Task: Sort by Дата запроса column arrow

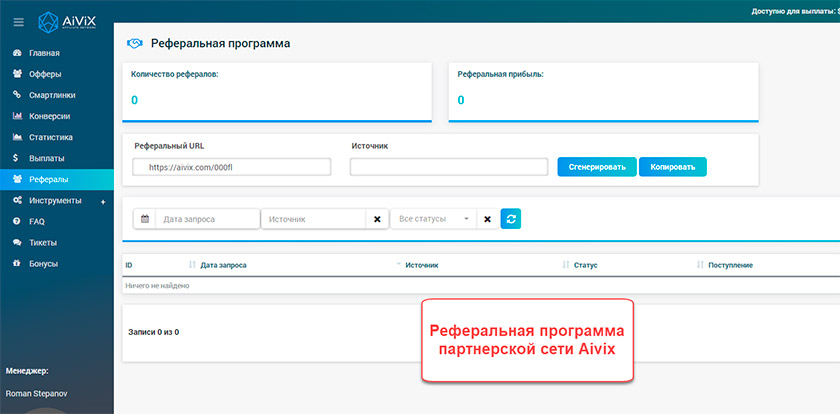Action: [x=398, y=265]
